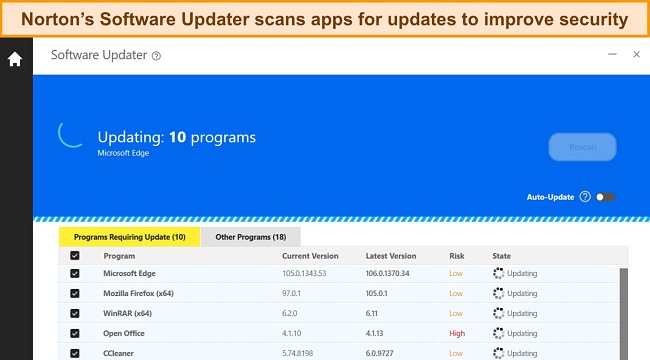Sort by the Risk column header

pos(457,256)
